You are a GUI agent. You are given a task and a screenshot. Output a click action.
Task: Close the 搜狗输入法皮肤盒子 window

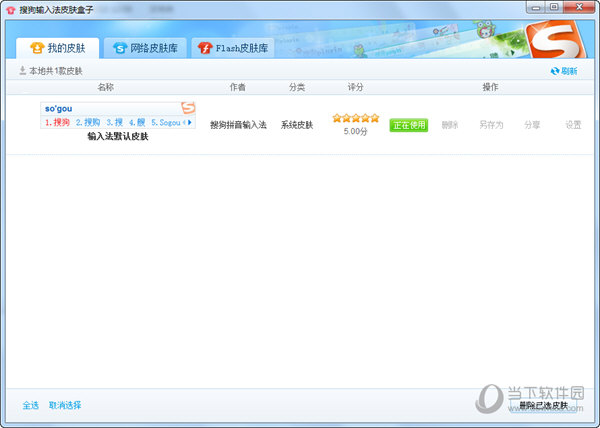(x=579, y=7)
